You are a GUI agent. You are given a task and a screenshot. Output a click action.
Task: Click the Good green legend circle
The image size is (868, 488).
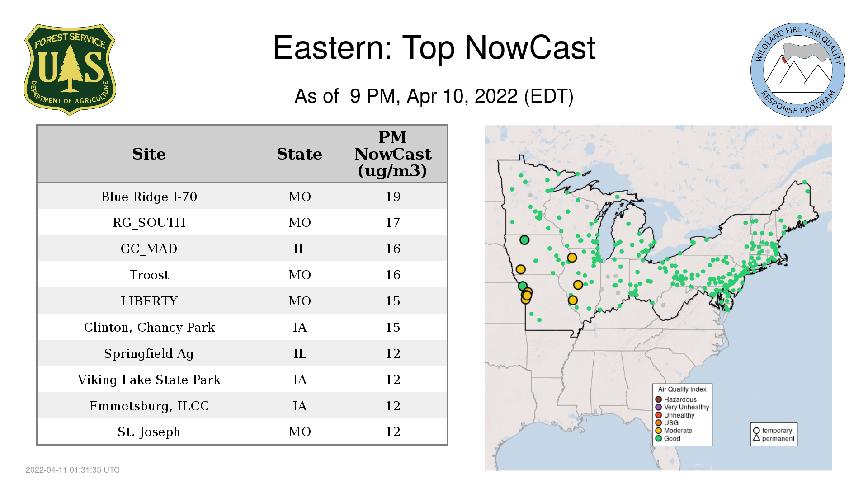point(659,438)
